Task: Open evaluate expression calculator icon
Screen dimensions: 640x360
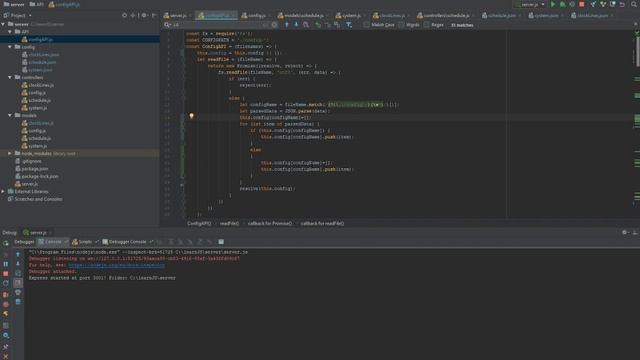Action: tap(221, 242)
